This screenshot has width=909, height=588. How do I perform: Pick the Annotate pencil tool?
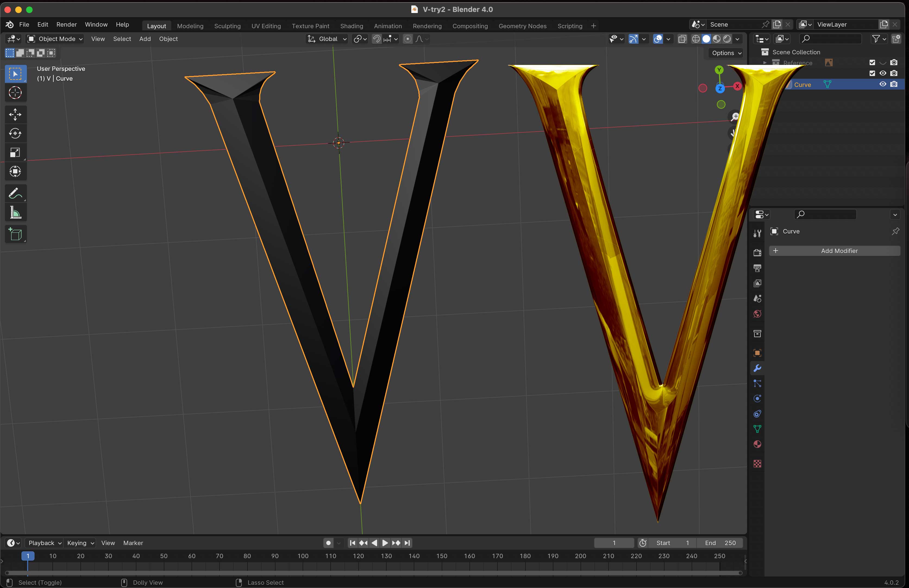(15, 194)
